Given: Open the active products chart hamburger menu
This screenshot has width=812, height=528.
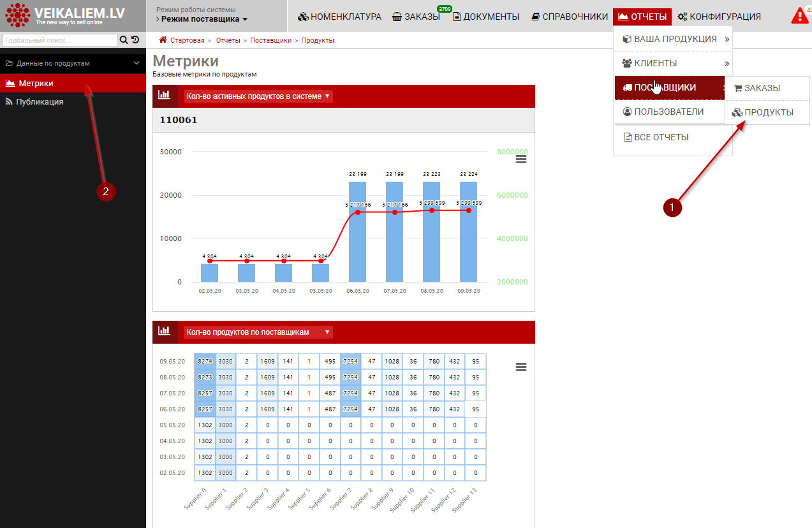Looking at the screenshot, I should [x=521, y=159].
